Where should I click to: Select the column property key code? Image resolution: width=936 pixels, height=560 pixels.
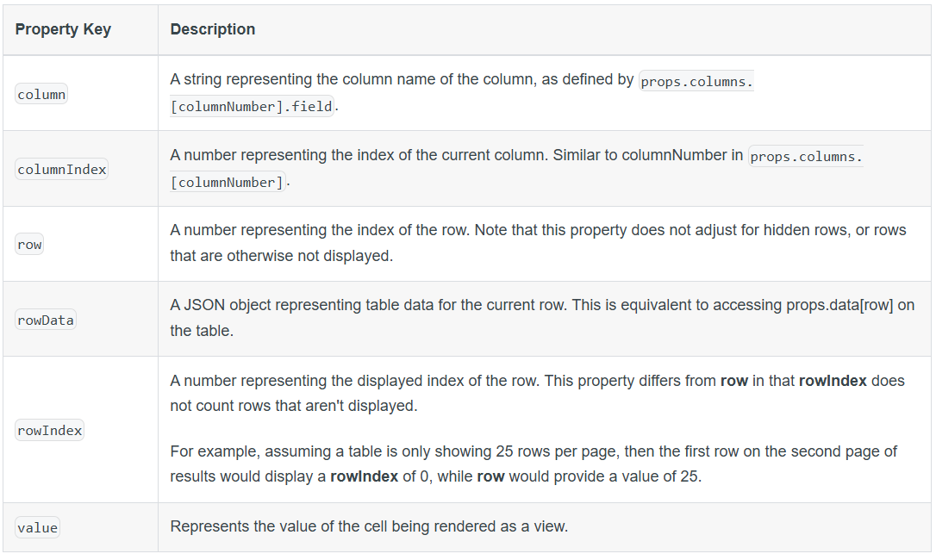(x=41, y=94)
